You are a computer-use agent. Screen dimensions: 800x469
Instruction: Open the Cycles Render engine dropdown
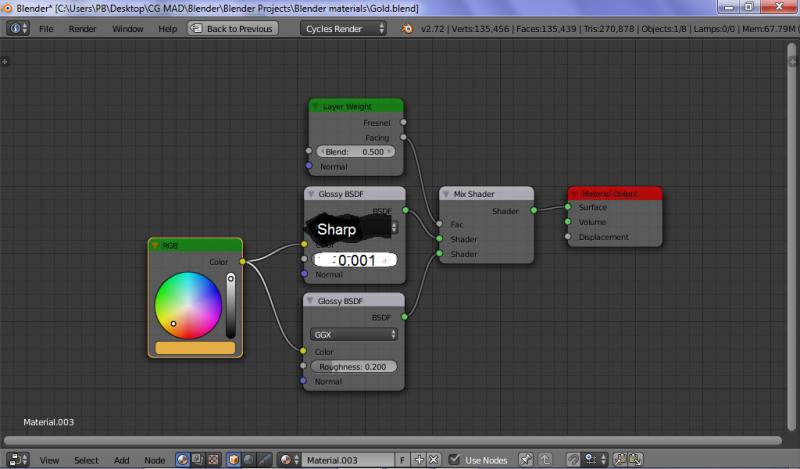pos(344,29)
